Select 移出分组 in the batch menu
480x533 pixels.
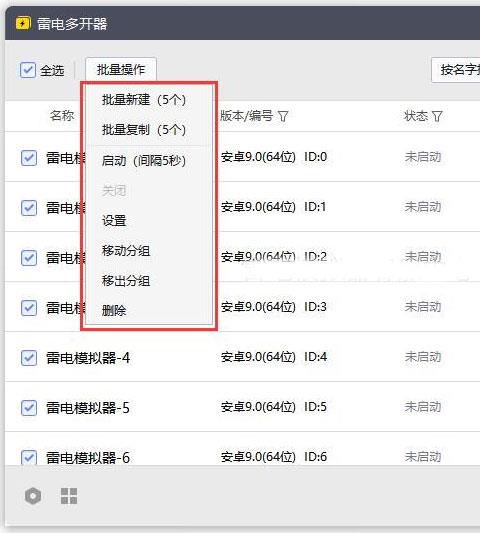(126, 281)
